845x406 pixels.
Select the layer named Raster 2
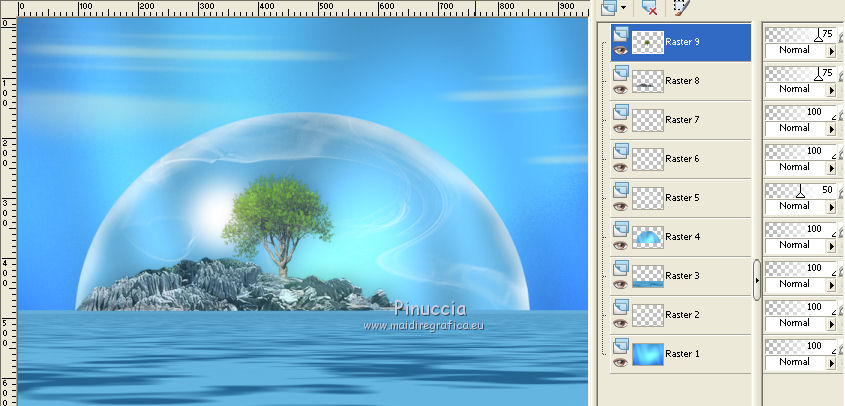click(x=682, y=314)
